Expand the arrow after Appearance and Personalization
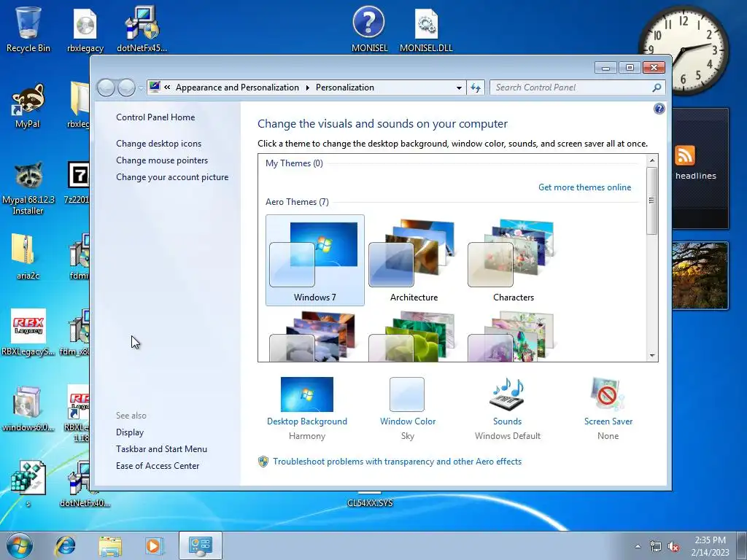This screenshot has width=747, height=560. point(307,87)
